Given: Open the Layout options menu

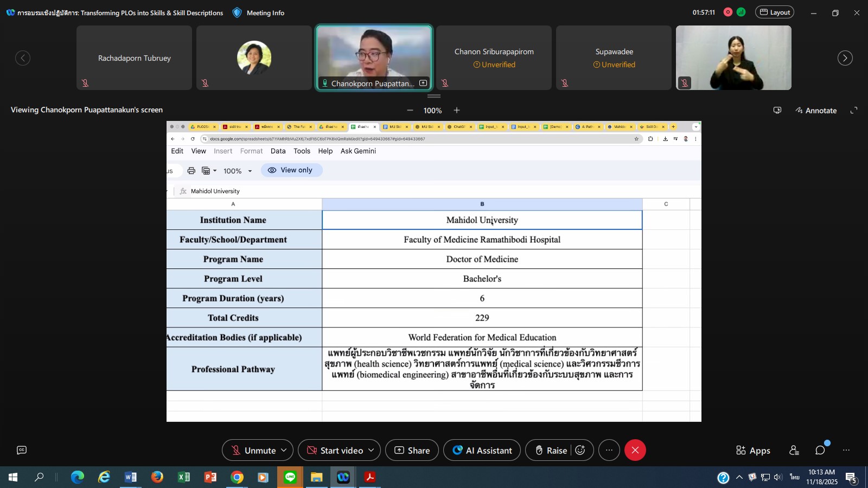Looking at the screenshot, I should [x=774, y=12].
